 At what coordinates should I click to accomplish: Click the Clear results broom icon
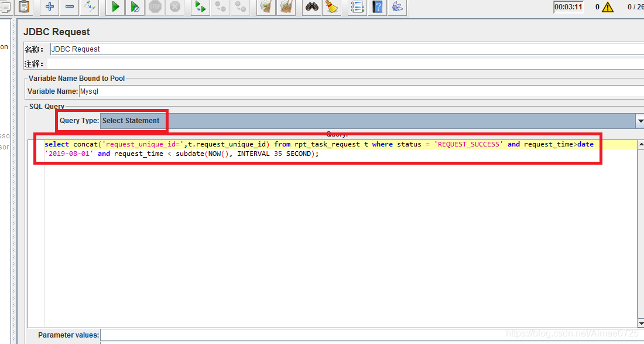pos(266,7)
